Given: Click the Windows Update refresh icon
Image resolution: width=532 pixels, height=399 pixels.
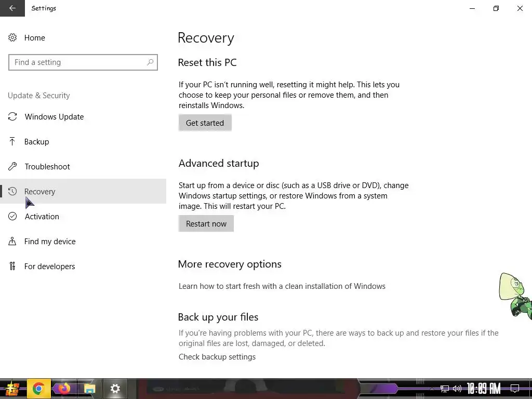Looking at the screenshot, I should (12, 117).
